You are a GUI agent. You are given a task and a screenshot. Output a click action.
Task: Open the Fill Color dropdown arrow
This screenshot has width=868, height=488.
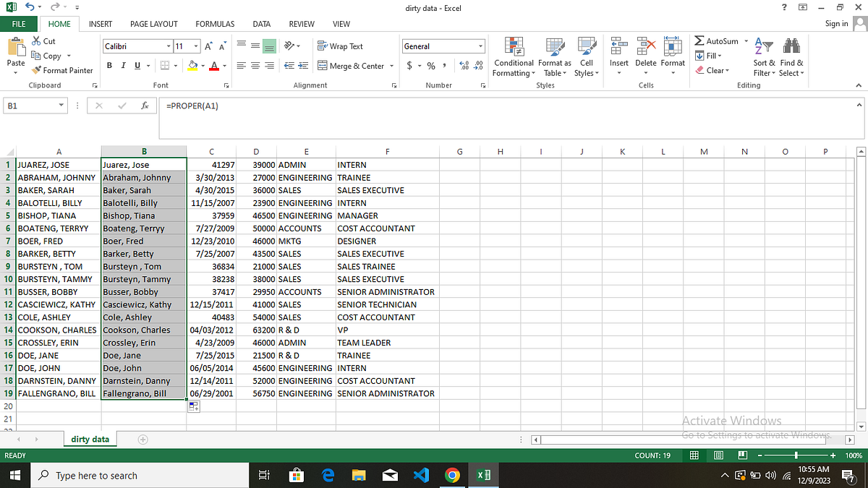203,65
